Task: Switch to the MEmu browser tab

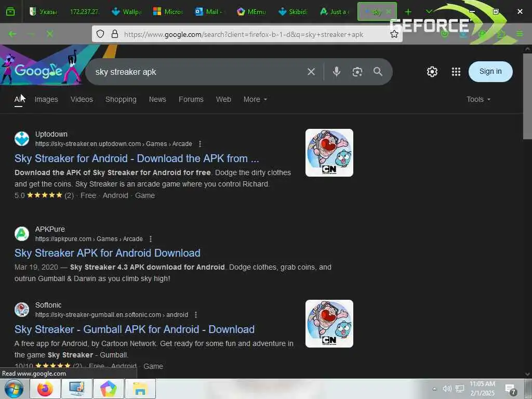Action: pos(251,11)
